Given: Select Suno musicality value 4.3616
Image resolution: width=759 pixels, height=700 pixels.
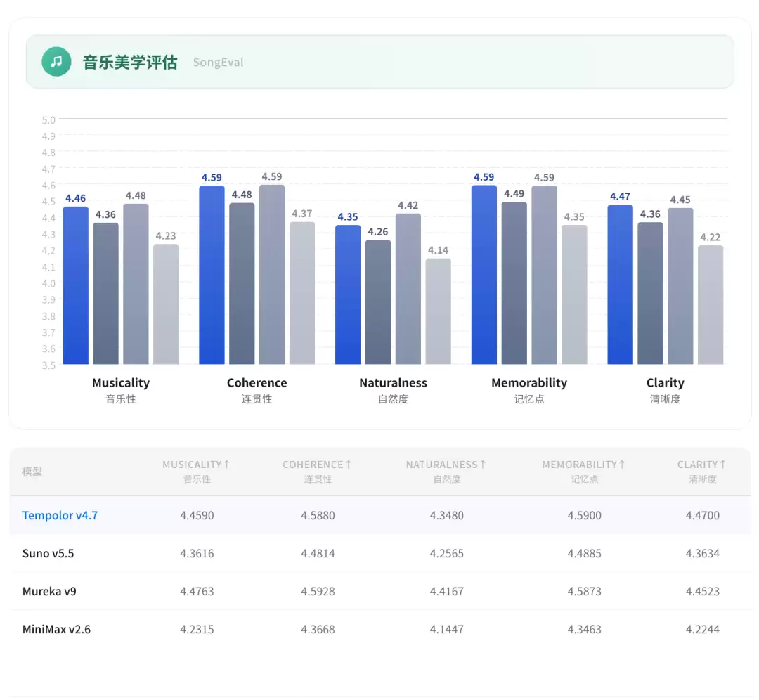Looking at the screenshot, I should pos(197,553).
